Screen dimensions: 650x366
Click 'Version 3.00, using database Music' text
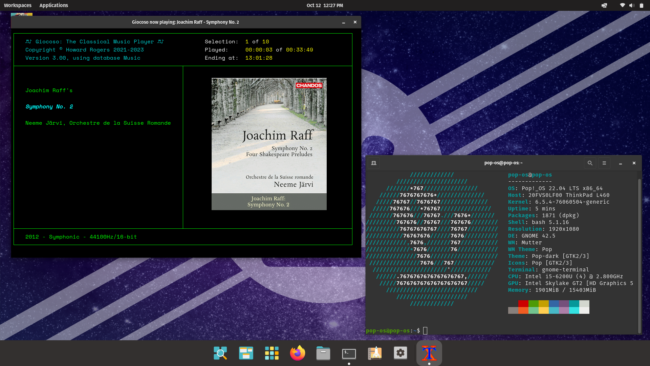(x=82, y=58)
